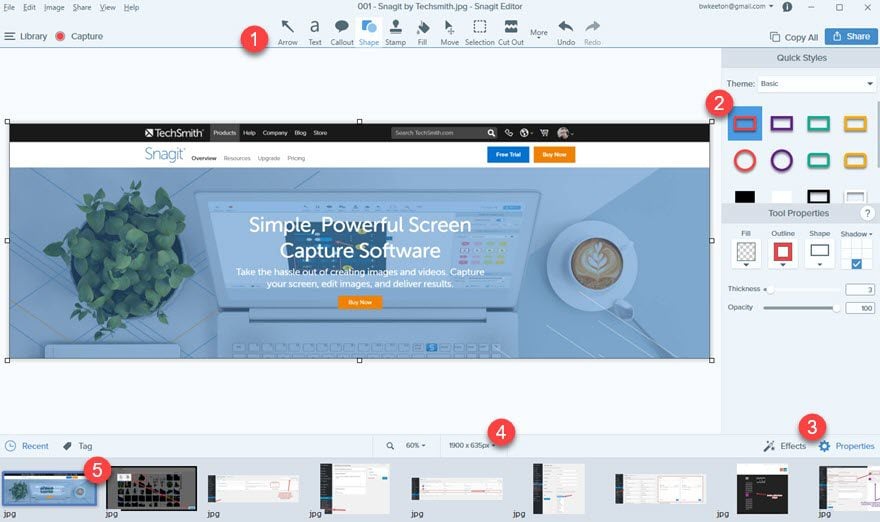Open the first tray thumbnail with plant image
This screenshot has height=522, width=880.
(49, 489)
